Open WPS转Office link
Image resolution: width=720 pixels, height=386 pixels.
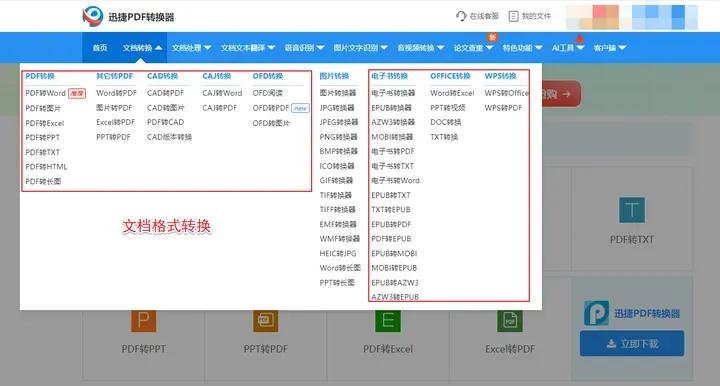(507, 93)
